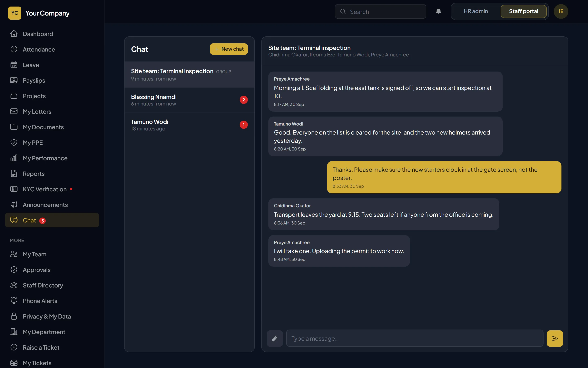Click the My Documents folder icon
Screen dimensions: 588x368
click(x=14, y=127)
